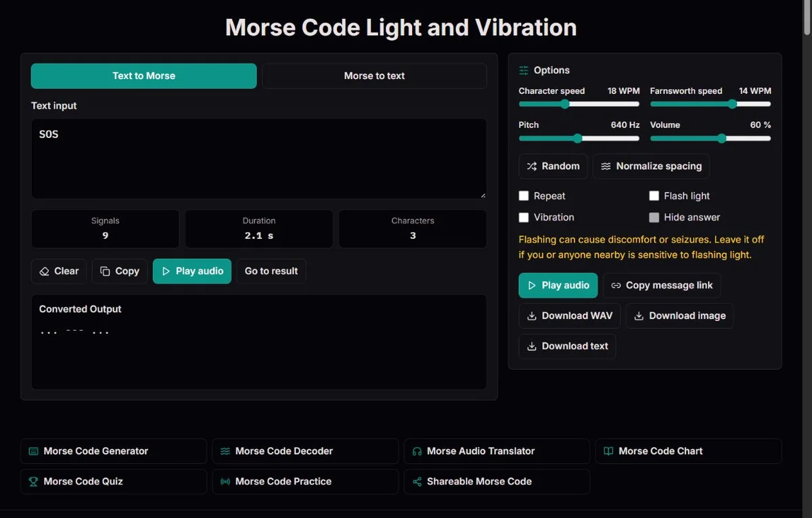Click the 640 Hz pitch value
Screen dimensions: 812x518
(x=625, y=125)
